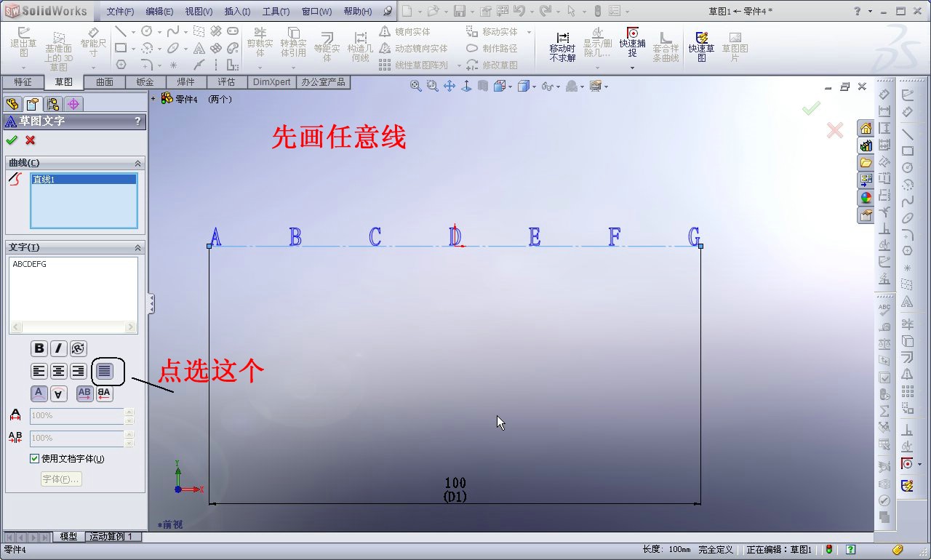Flip text horizontally back with BA button
Viewport: 931px width, 560px height.
tap(104, 394)
